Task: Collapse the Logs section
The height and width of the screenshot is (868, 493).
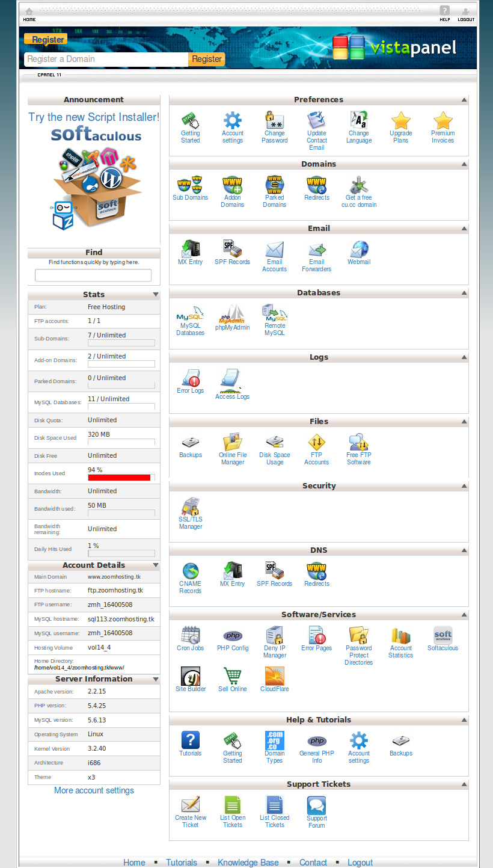Action: coord(464,357)
